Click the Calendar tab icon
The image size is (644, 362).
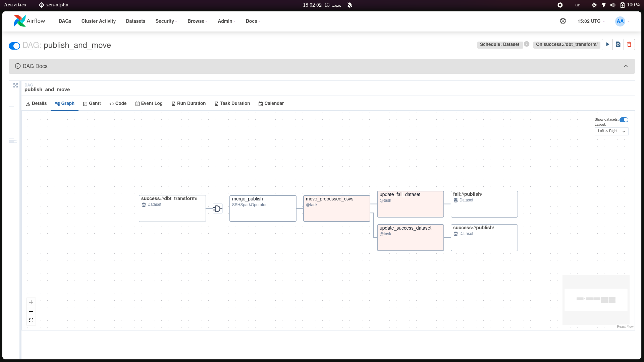(x=260, y=104)
